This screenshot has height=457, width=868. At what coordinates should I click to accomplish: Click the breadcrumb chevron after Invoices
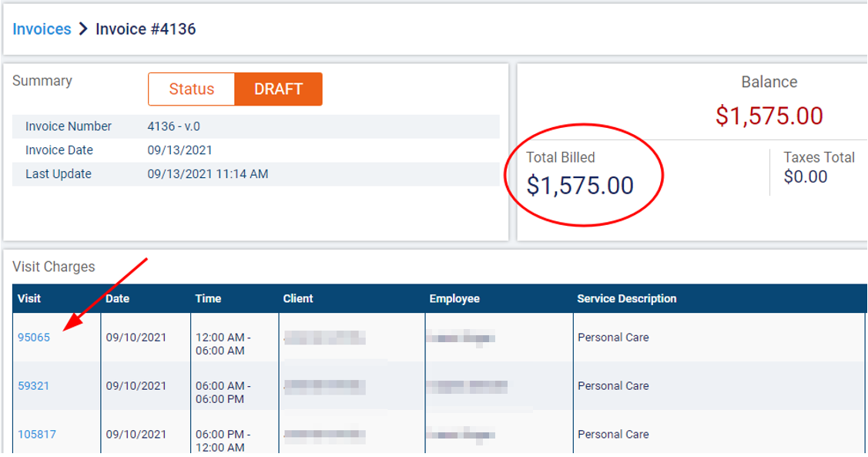pyautogui.click(x=79, y=29)
